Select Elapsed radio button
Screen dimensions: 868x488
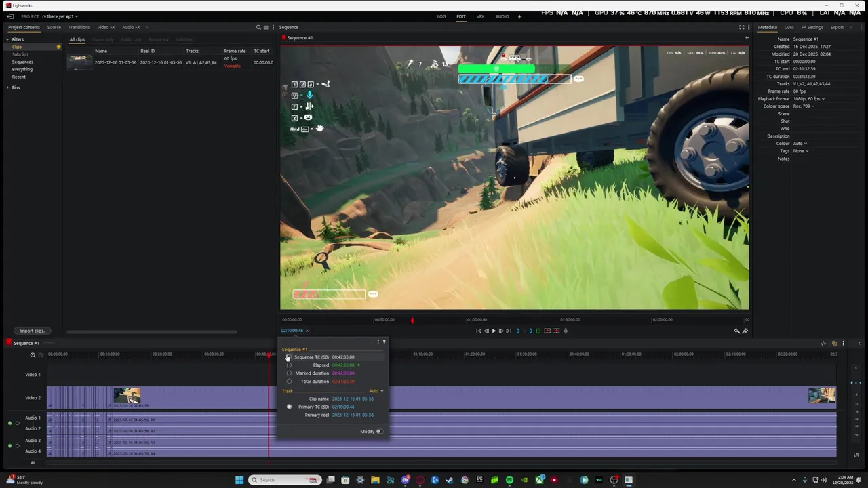(x=289, y=365)
